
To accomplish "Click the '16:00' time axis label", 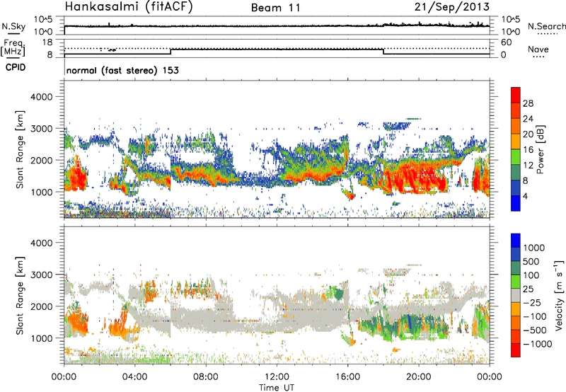I will (x=347, y=377).
